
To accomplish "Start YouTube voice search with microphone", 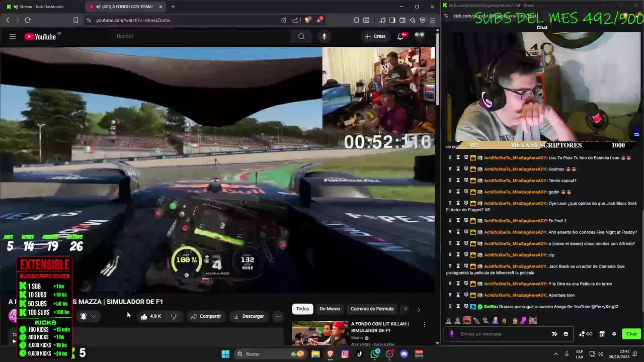I will 324,36.
